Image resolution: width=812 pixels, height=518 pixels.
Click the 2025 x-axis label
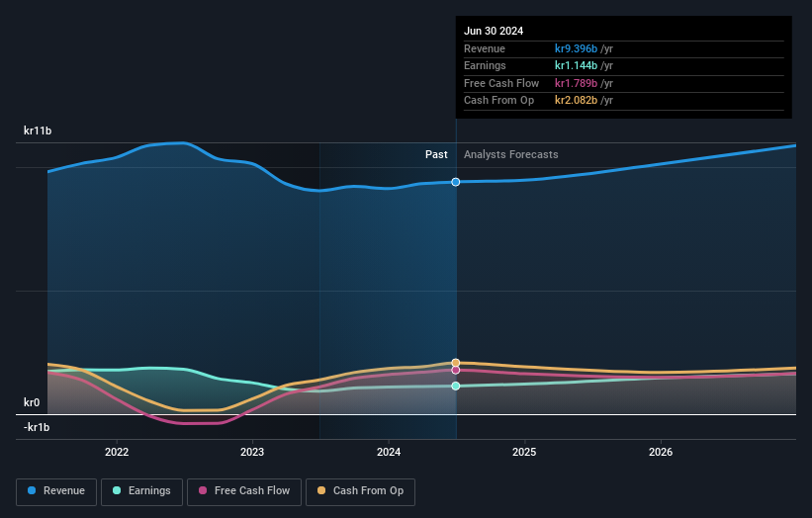tap(524, 453)
